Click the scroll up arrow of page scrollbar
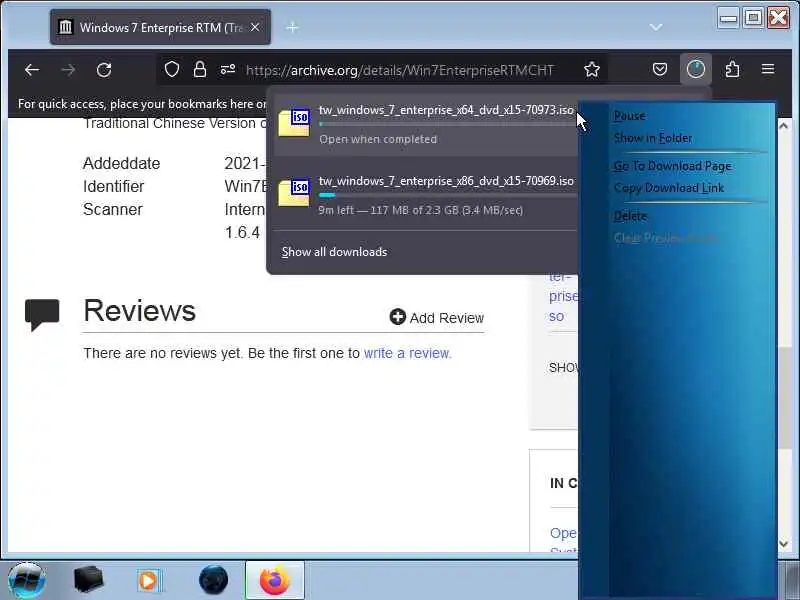 tap(784, 126)
